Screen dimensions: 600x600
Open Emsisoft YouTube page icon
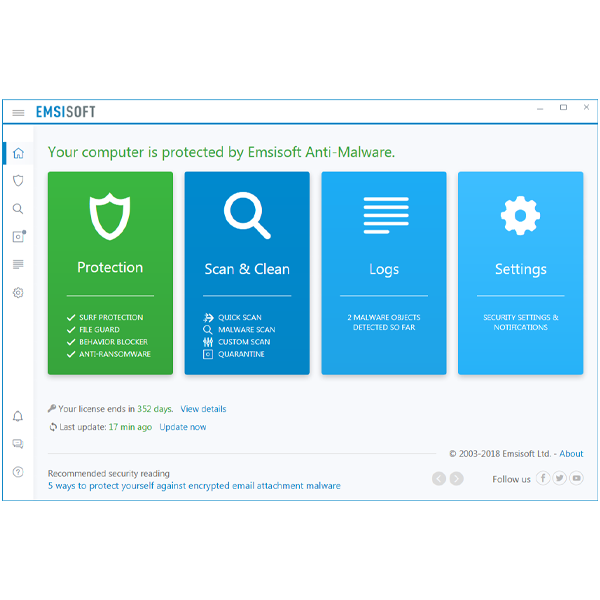(576, 478)
